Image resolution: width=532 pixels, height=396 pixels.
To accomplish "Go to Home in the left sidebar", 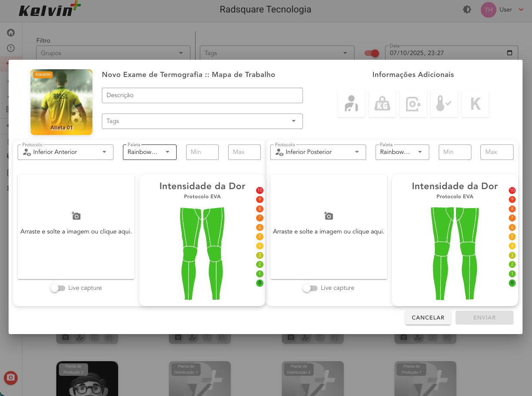I will click(11, 33).
